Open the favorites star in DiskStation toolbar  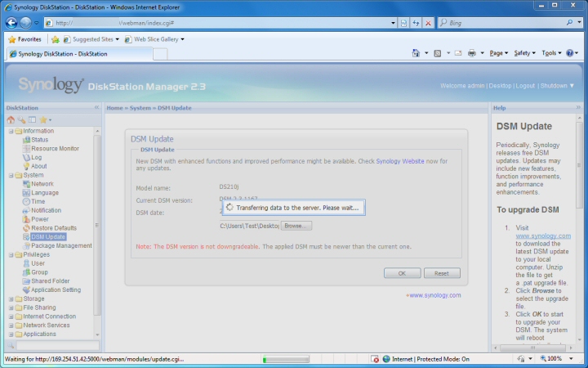[45, 119]
